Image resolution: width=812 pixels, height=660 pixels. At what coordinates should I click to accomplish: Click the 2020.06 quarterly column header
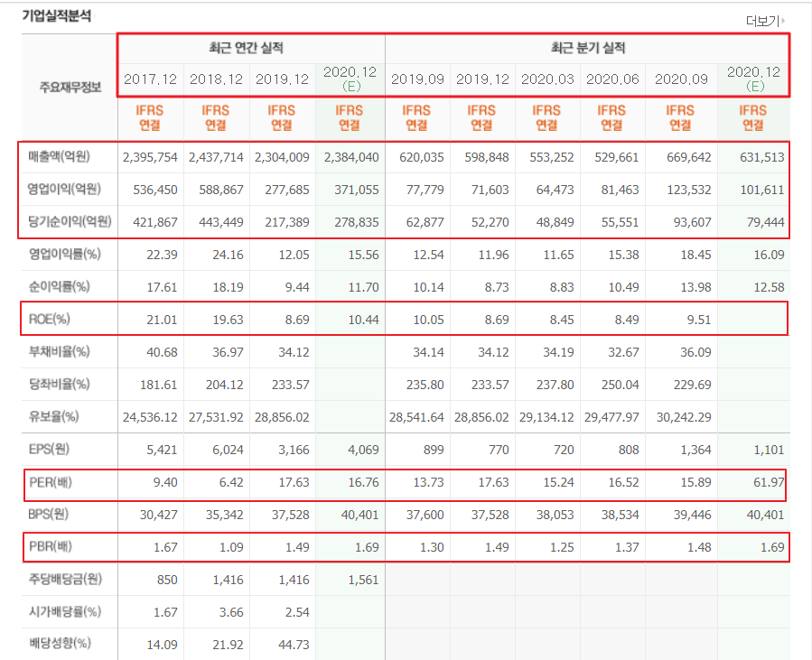(x=612, y=79)
